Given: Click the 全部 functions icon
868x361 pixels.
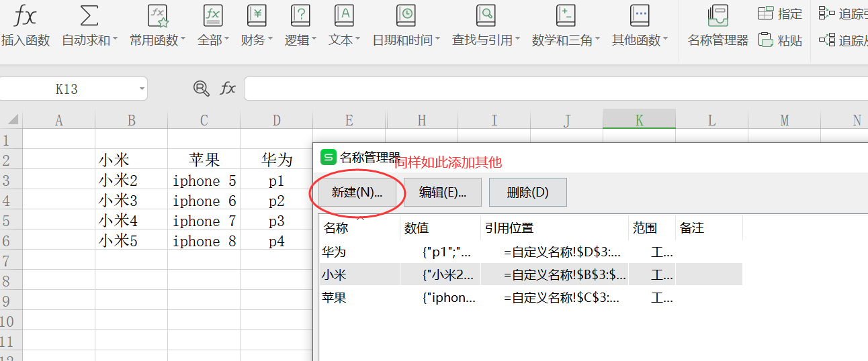Looking at the screenshot, I should (x=213, y=15).
